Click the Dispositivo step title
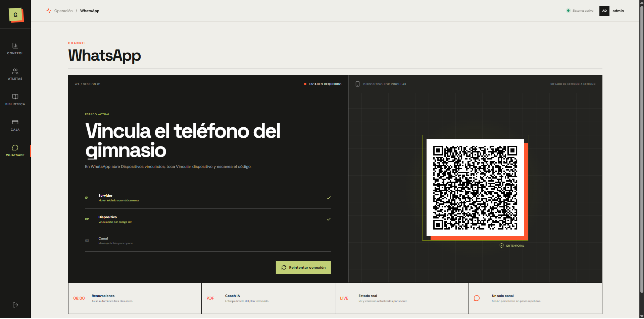Viewport: 644px width, 319px height. coord(107,217)
